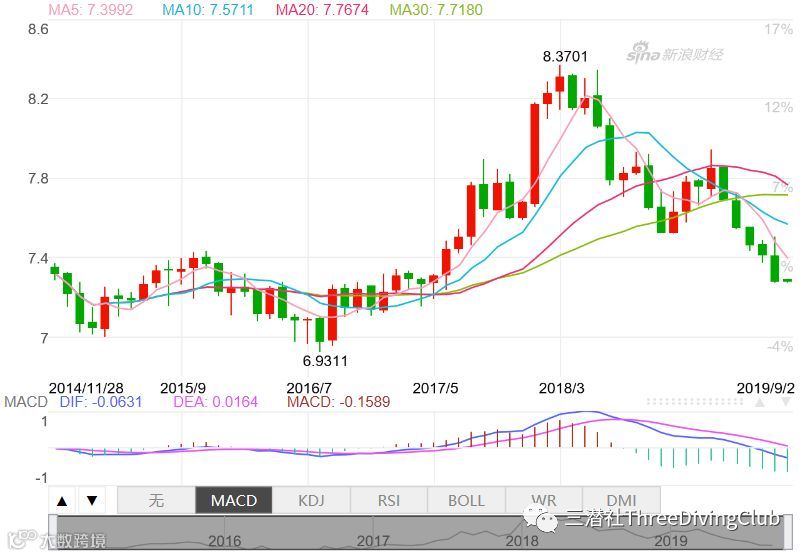Select the MACD indicator tab
The width and height of the screenshot is (806, 556).
click(x=234, y=500)
